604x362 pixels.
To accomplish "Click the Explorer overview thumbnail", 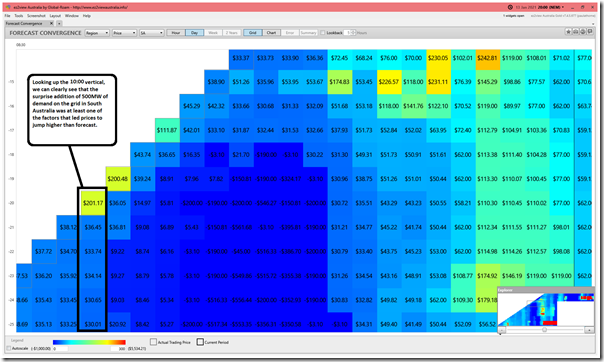I will point(545,310).
